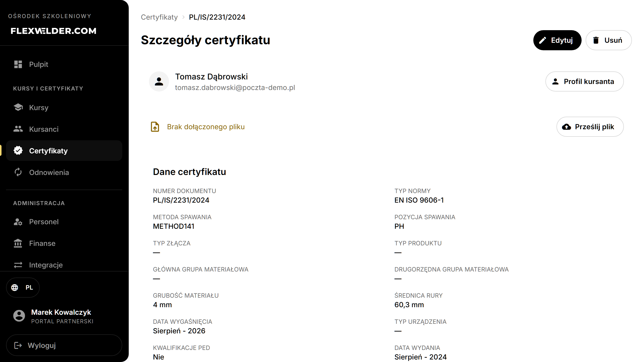Click the Certyfikaty breadcrumb link
Viewport: 644px width, 362px height.
[x=159, y=17]
